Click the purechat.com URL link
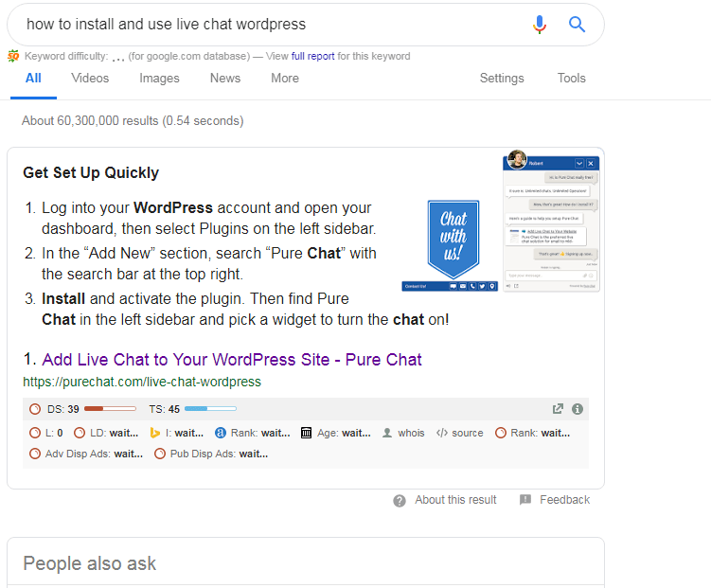The height and width of the screenshot is (588, 711). coord(142,382)
